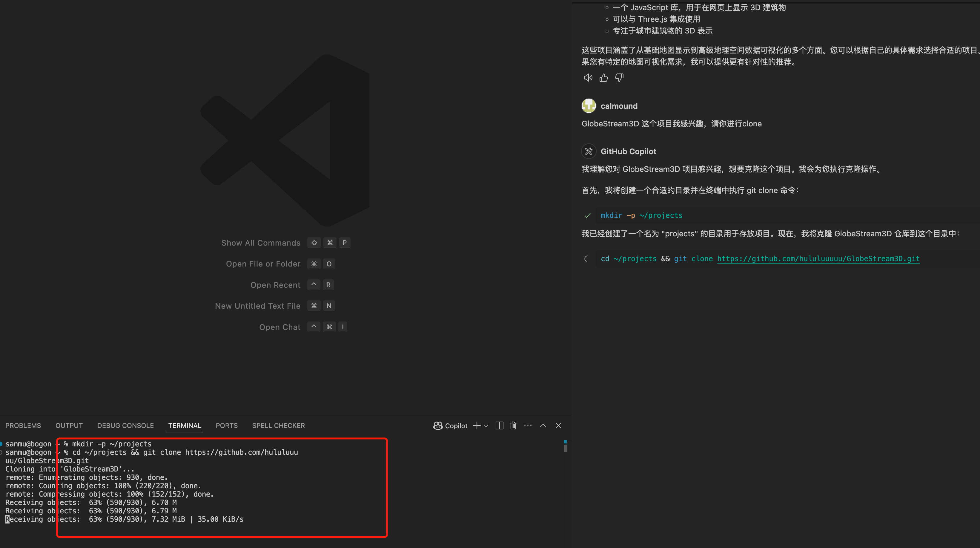The width and height of the screenshot is (980, 548).
Task: Close the bottom panel
Action: pos(558,425)
